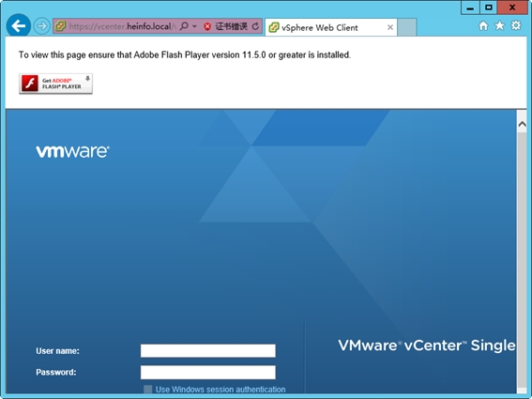Go back with the browser back arrow
This screenshot has height=399, width=532.
(19, 25)
